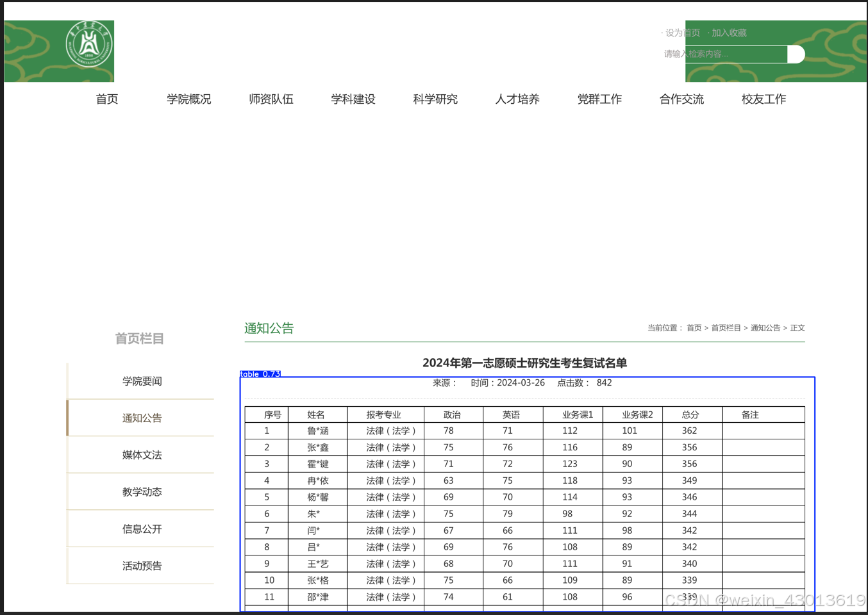
Task: Click the date 2024-03-26
Action: (521, 383)
